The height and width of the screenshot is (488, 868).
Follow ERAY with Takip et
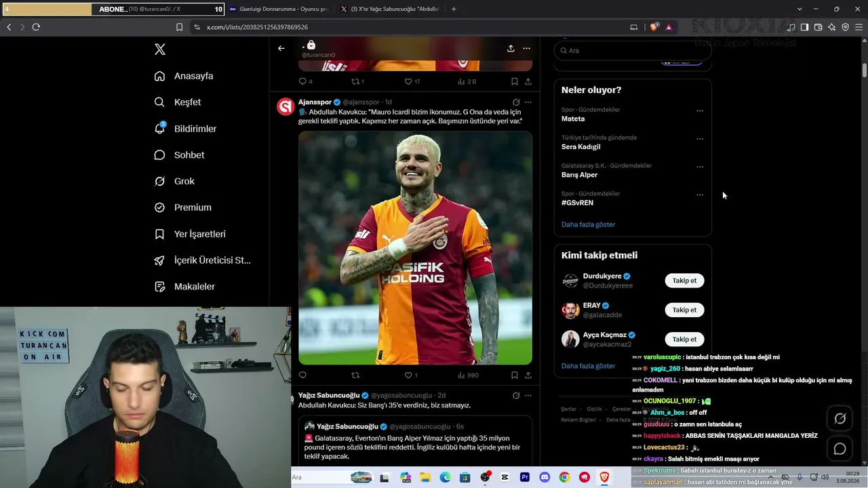pyautogui.click(x=684, y=310)
